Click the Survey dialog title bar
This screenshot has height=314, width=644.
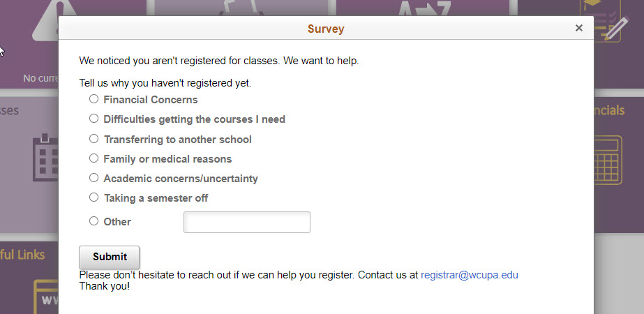click(x=326, y=29)
